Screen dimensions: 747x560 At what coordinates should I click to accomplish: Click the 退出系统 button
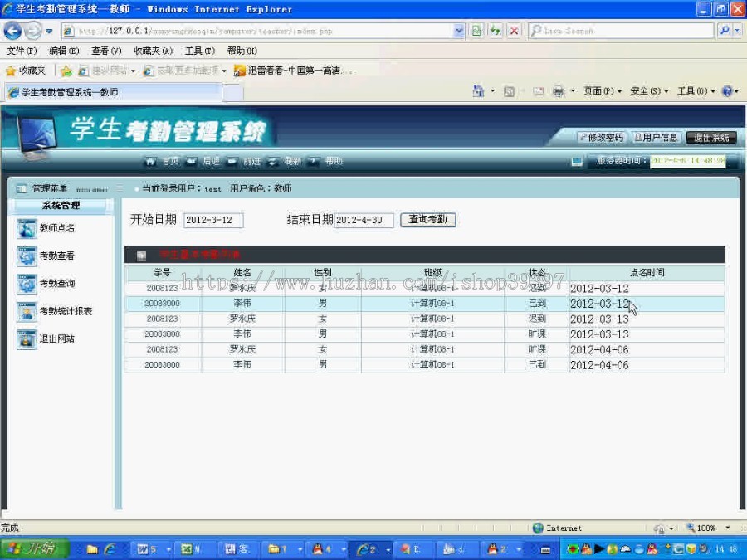pos(711,138)
